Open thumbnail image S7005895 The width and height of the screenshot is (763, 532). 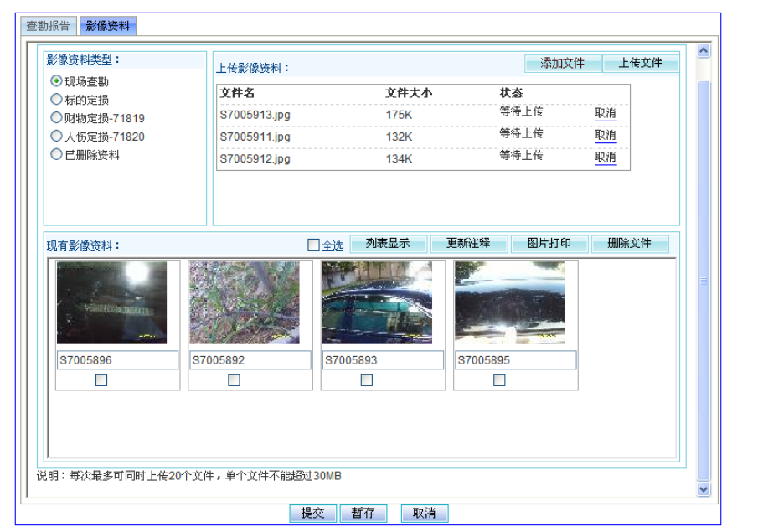(510, 302)
